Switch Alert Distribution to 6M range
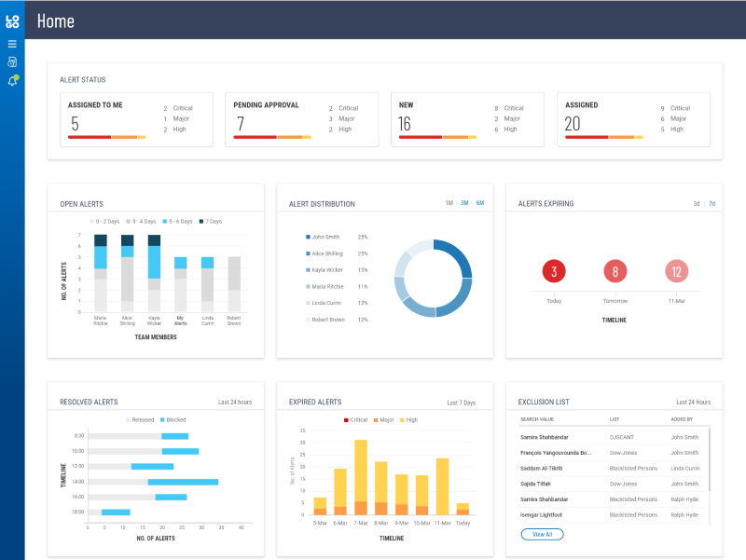The image size is (746, 560). [480, 203]
